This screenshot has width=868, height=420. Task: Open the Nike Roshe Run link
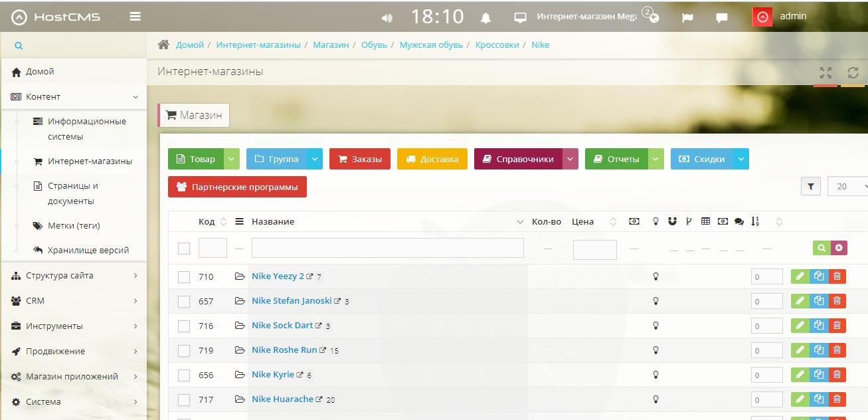pyautogui.click(x=284, y=350)
